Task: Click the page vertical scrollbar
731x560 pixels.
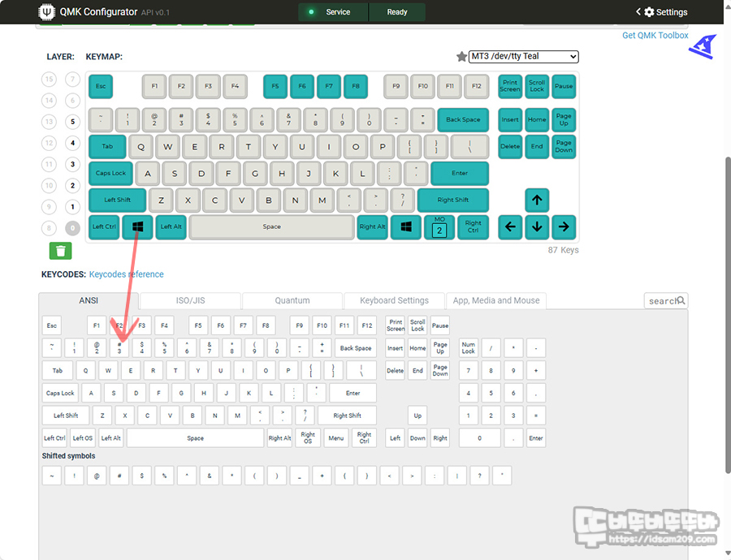Action: 728,316
